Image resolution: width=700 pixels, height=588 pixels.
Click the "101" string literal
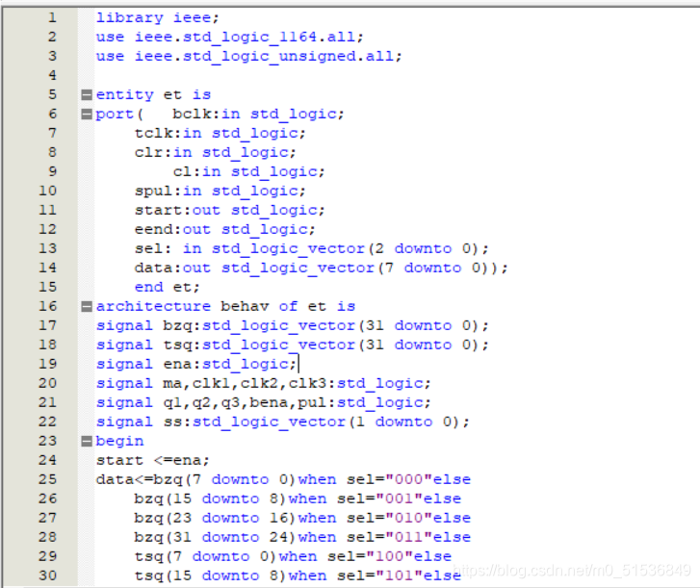[400, 575]
